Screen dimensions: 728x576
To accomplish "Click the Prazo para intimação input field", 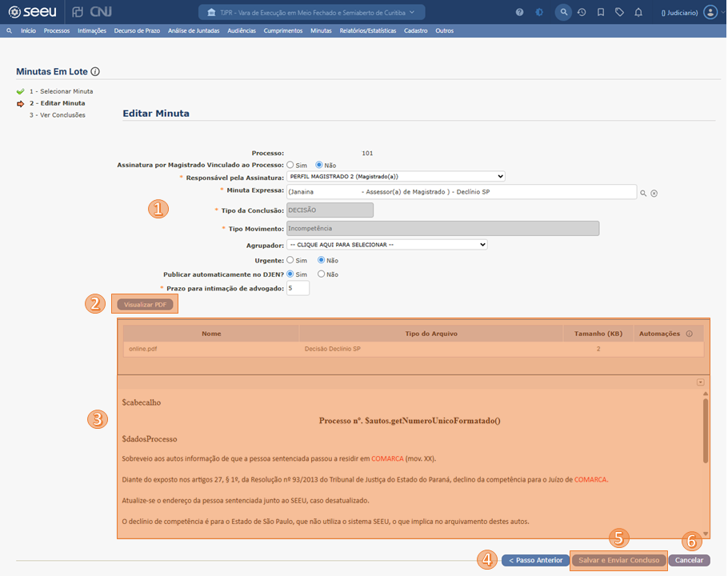I will pyautogui.click(x=298, y=288).
